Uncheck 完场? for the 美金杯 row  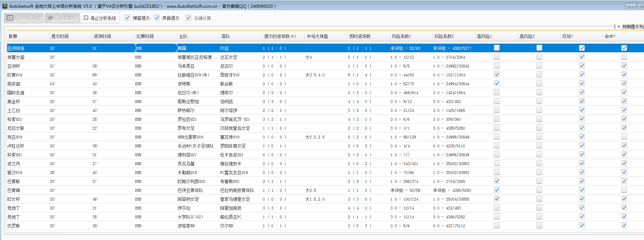(582, 101)
